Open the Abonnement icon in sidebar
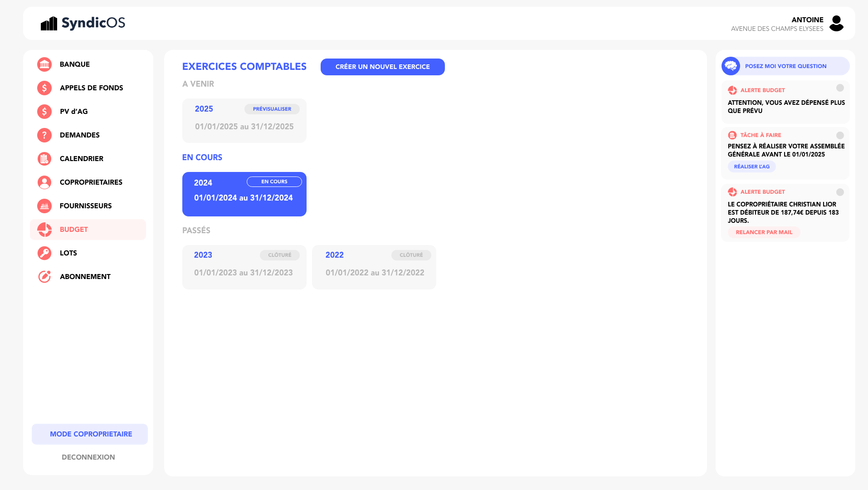868x490 pixels. [x=44, y=277]
